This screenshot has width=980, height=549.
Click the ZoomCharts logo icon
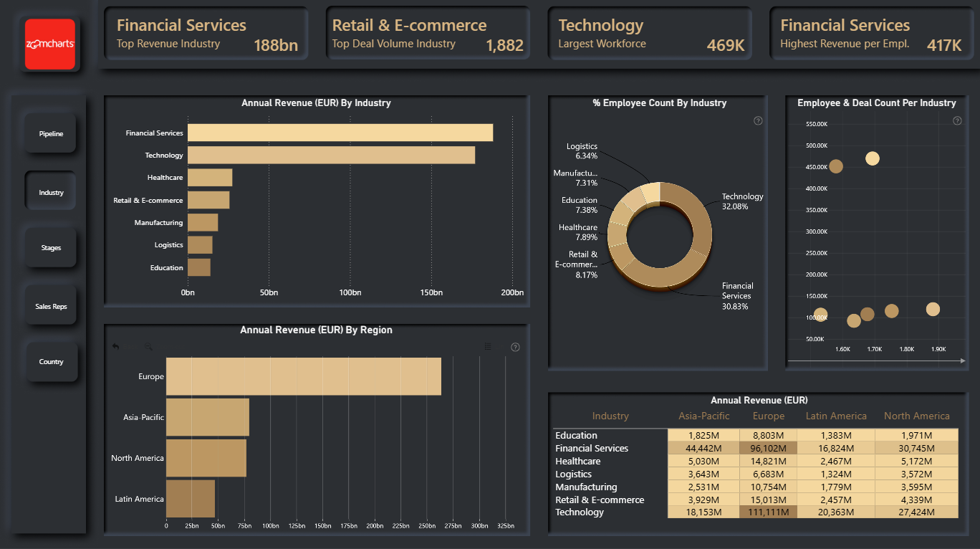(x=50, y=44)
